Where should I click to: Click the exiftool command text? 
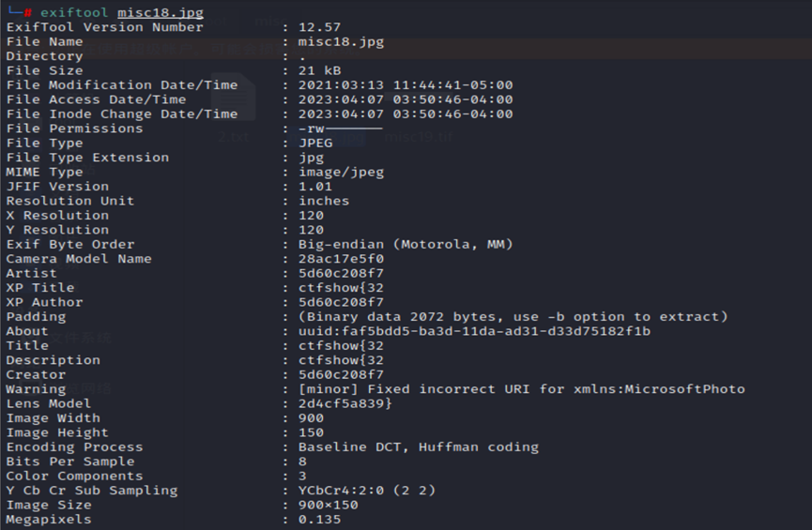coord(74,12)
